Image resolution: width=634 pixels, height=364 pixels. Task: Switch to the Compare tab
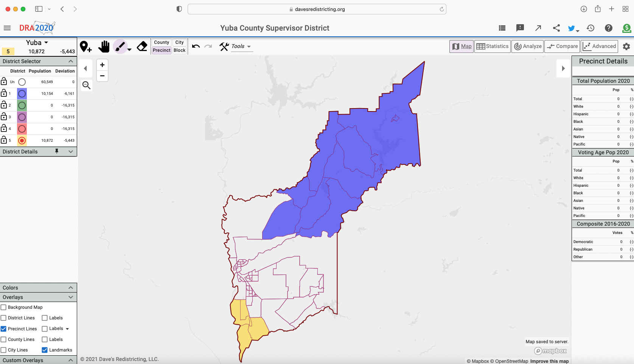pos(562,46)
